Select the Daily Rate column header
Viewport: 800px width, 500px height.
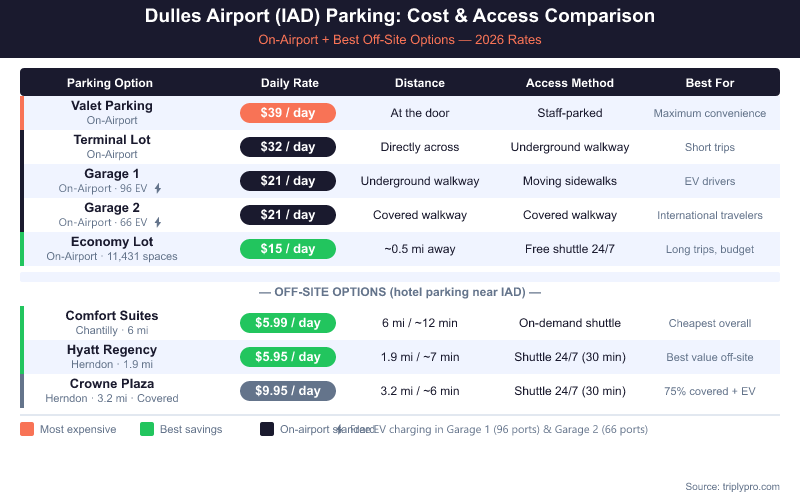coord(288,83)
